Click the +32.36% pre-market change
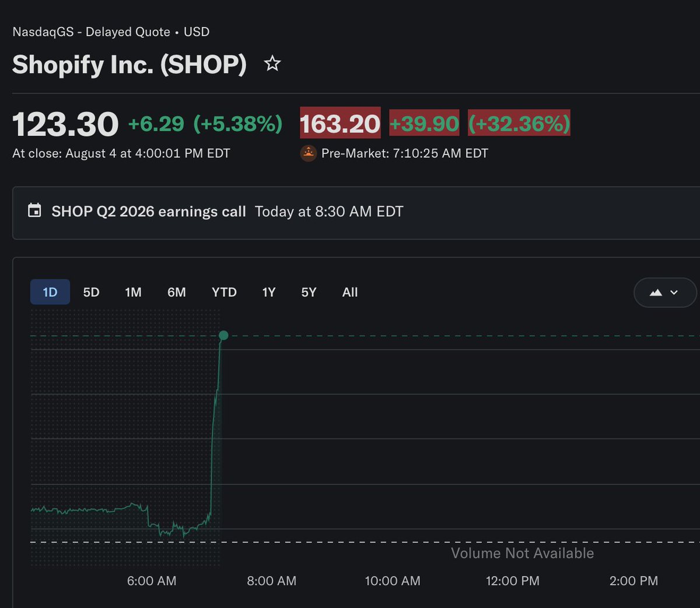Viewport: 700px width, 608px height. (519, 123)
